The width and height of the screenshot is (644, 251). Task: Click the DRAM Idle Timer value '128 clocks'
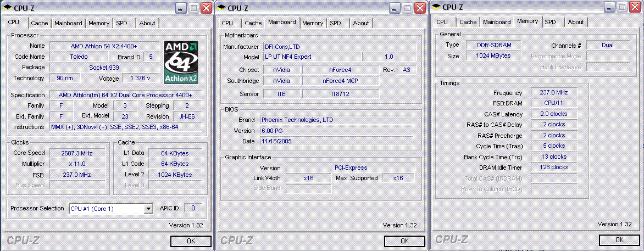(x=554, y=167)
